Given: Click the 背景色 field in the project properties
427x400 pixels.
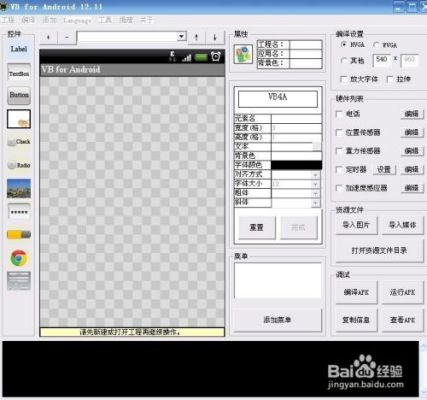Looking at the screenshot, I should pos(305,63).
